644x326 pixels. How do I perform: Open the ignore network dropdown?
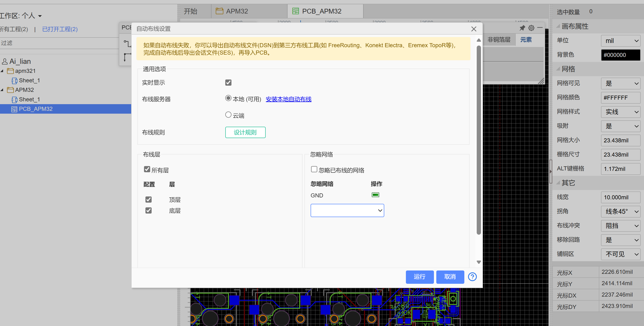coord(347,210)
